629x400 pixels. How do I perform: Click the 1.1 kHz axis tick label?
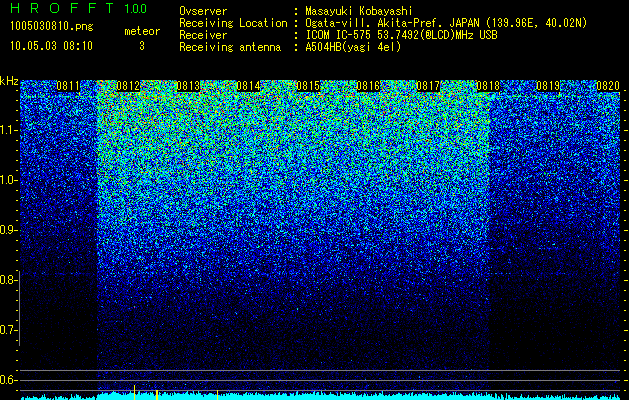point(8,130)
